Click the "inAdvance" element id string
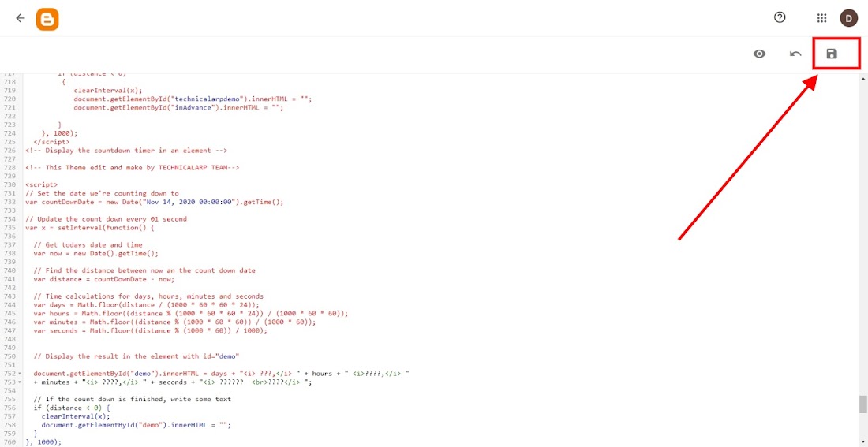Viewport: 868px width, 447px height. [193, 108]
